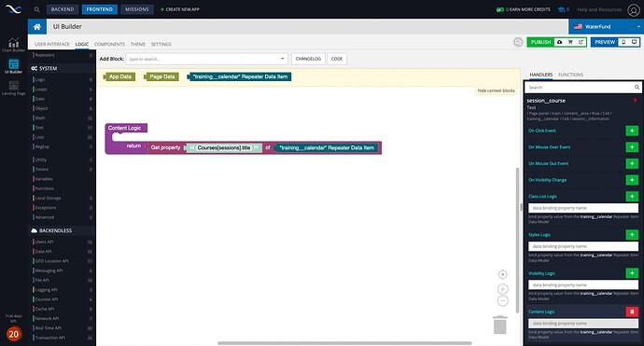The width and height of the screenshot is (644, 346).
Task: Add a Visibility Logic handler
Action: tap(632, 273)
